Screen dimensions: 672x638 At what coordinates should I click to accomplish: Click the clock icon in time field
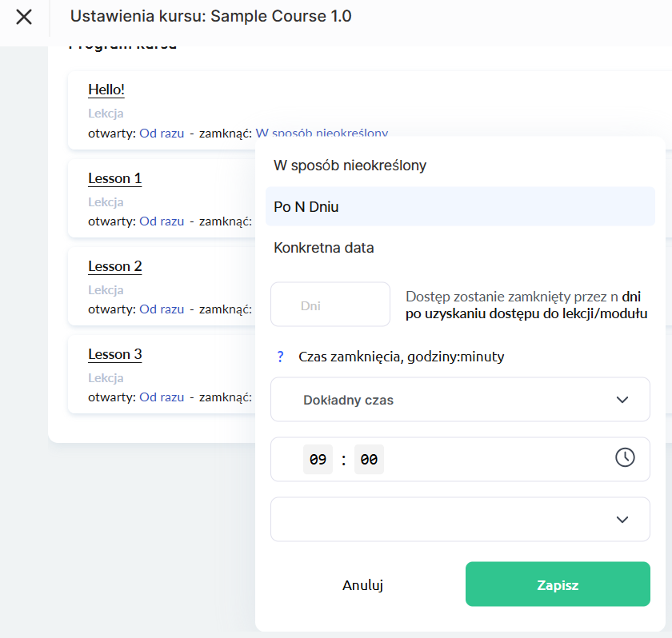(x=625, y=457)
